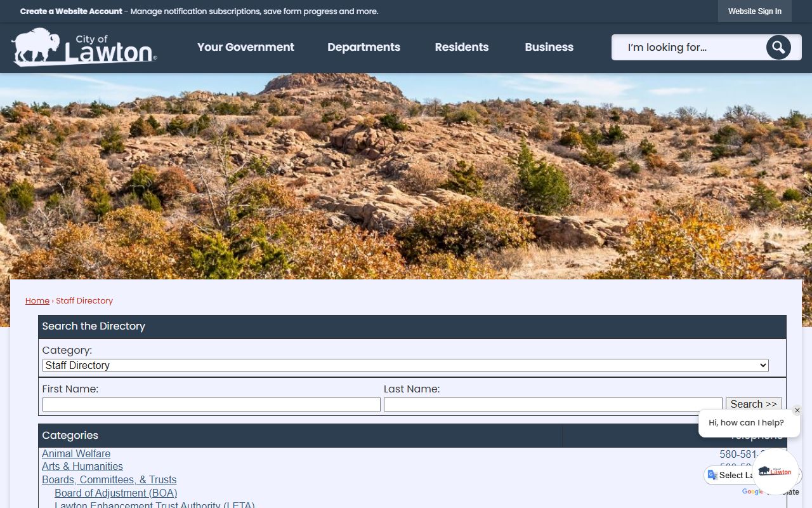Image resolution: width=812 pixels, height=508 pixels.
Task: Open the Departments menu
Action: point(363,47)
